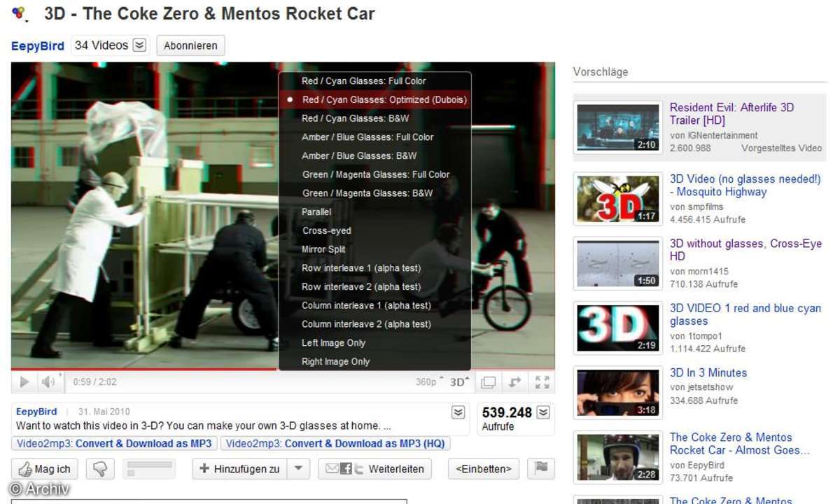Image resolution: width=840 pixels, height=504 pixels.
Task: Click the Abonnieren subscribe button
Action: pyautogui.click(x=190, y=46)
